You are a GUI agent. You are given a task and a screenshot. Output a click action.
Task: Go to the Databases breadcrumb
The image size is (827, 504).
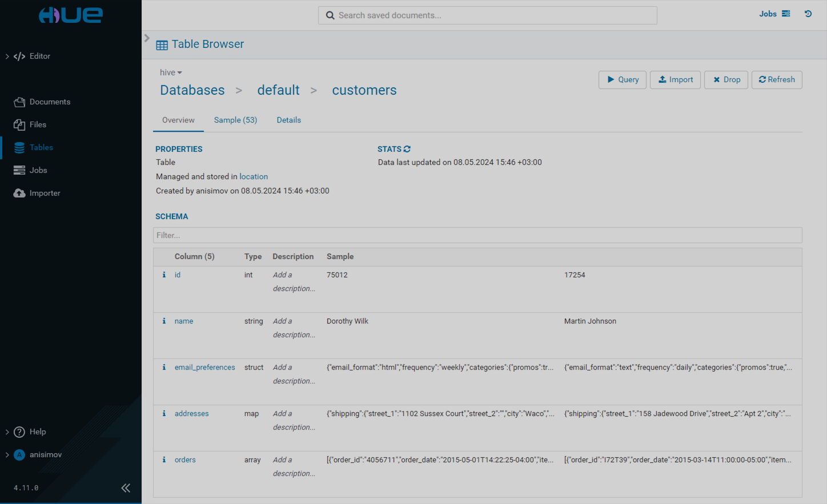pos(192,90)
